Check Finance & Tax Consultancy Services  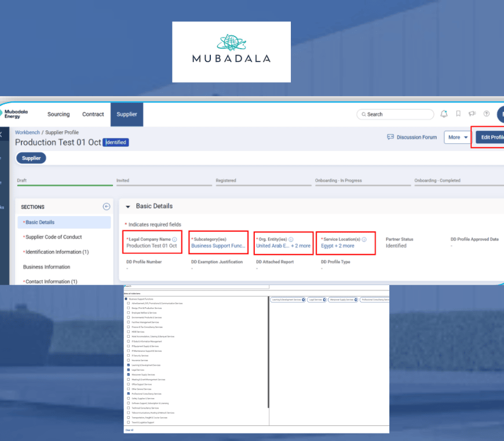(129, 327)
